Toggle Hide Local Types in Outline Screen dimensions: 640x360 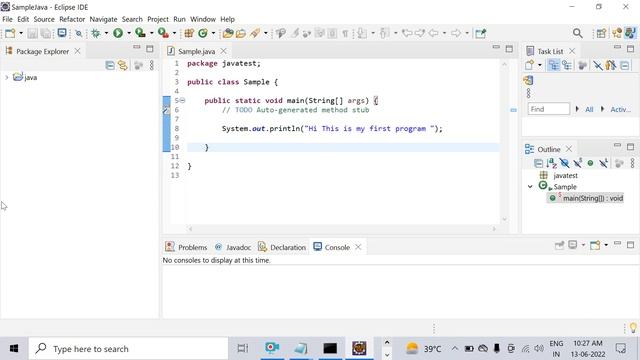pos(603,163)
